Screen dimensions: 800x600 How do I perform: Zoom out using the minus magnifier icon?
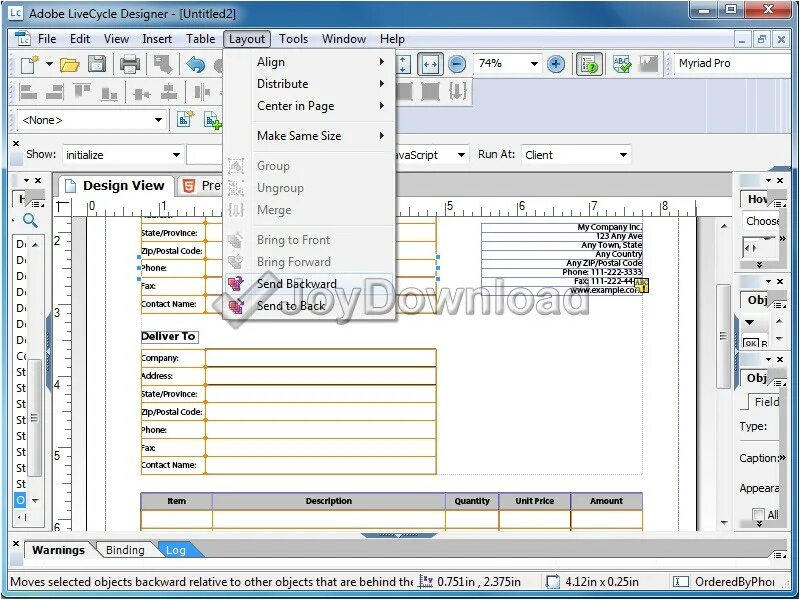coord(458,63)
